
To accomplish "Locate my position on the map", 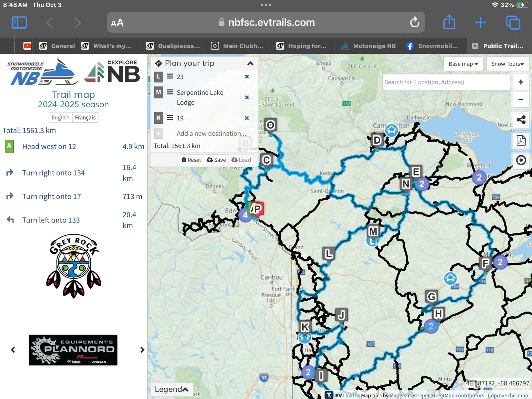I will coord(521,160).
